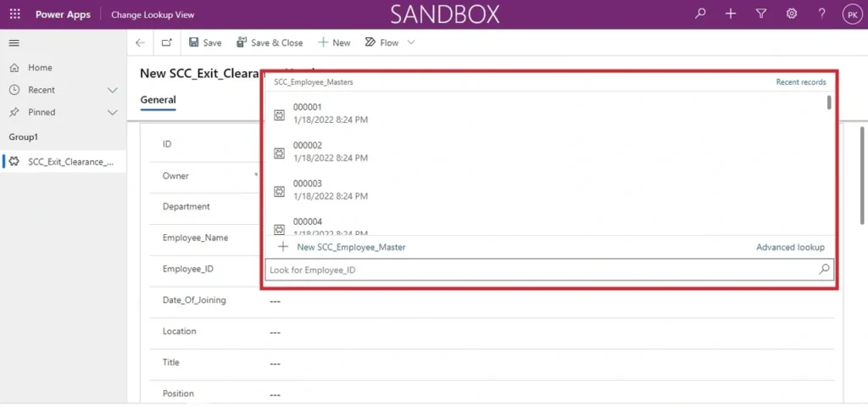
Task: Click the Pinned pin icon
Action: (15, 112)
